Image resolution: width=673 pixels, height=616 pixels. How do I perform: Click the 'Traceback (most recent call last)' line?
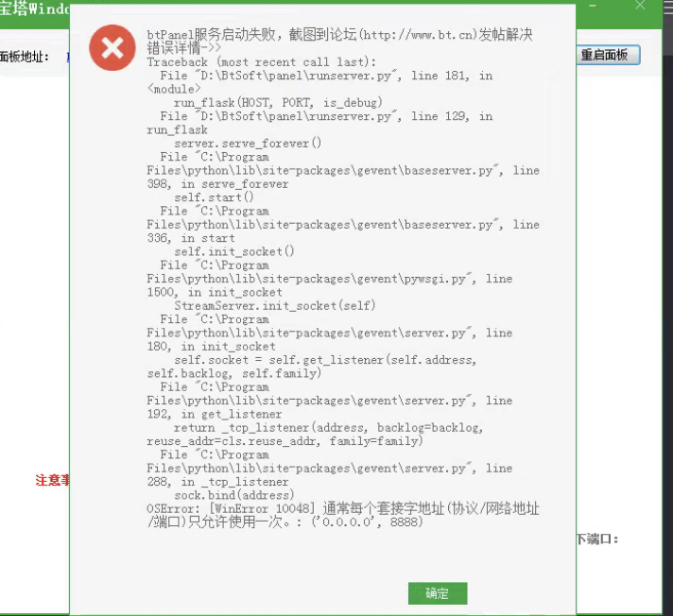click(262, 62)
